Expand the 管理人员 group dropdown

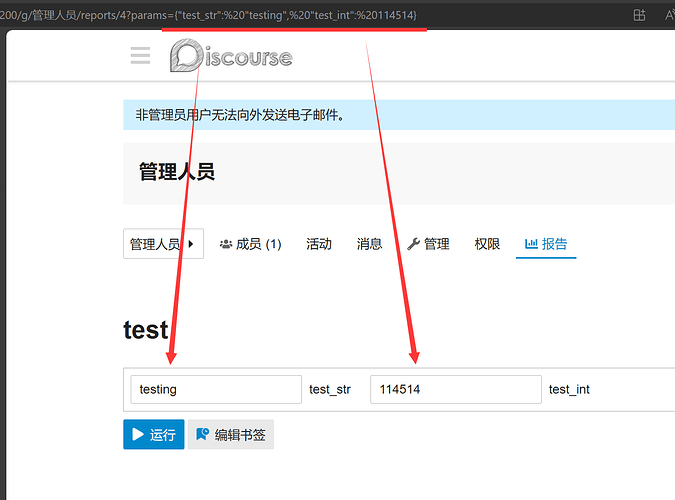(164, 244)
